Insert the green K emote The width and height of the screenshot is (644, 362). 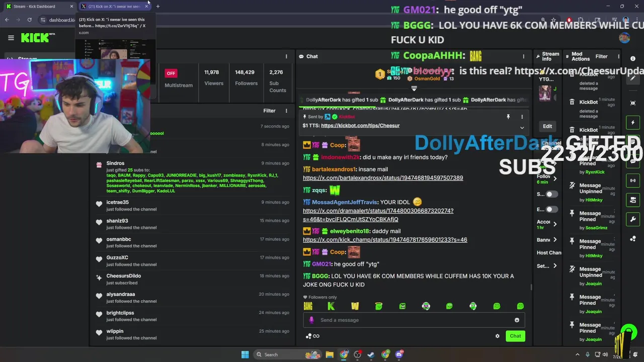tap(331, 306)
